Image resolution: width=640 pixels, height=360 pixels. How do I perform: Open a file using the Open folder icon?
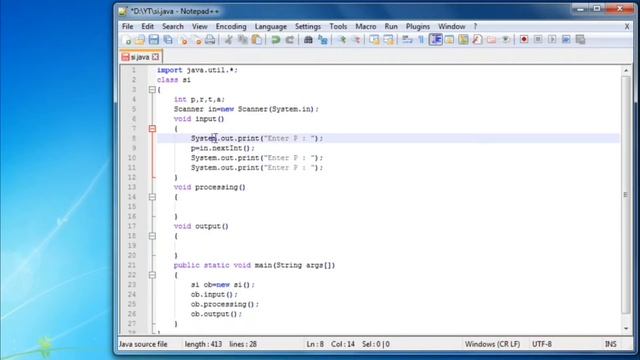click(140, 40)
